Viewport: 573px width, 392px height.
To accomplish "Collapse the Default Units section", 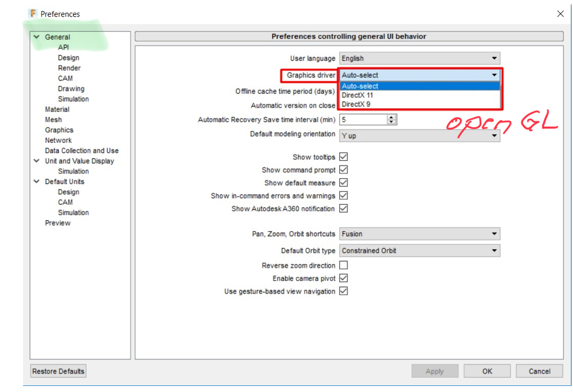I will [36, 181].
